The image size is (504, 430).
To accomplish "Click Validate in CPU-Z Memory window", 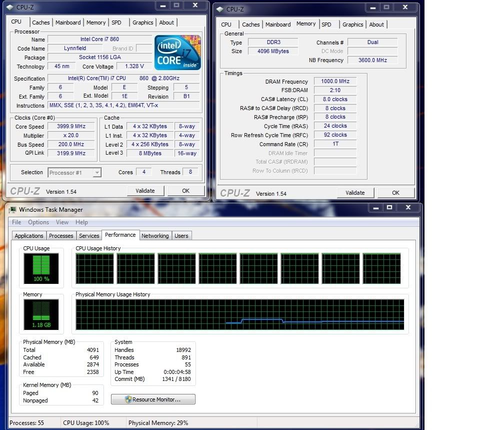I will pos(355,193).
